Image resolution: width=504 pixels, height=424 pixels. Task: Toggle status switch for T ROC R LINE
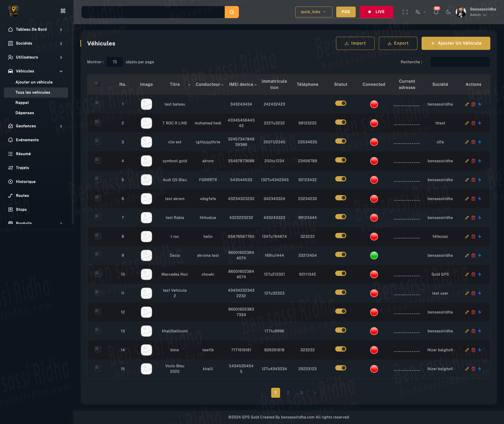point(340,122)
